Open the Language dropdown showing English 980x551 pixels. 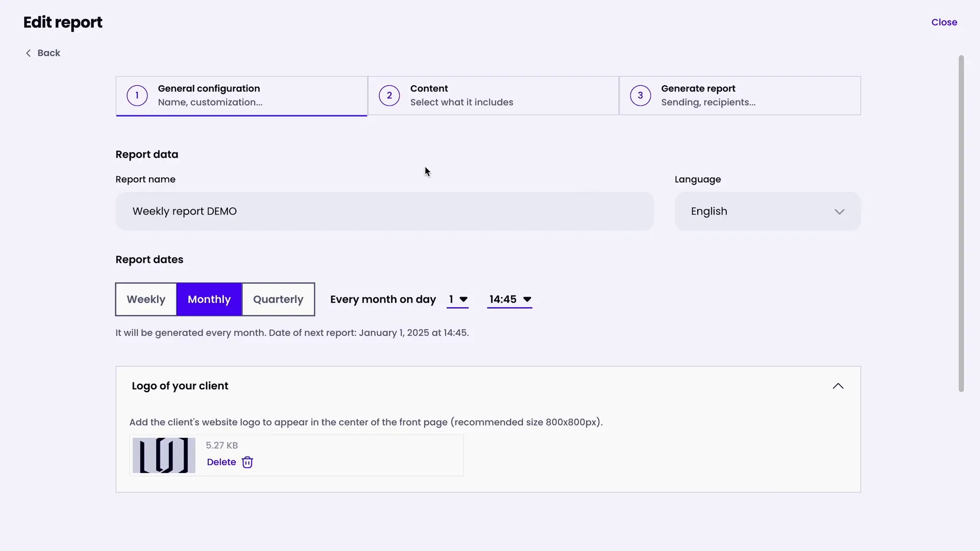click(768, 211)
